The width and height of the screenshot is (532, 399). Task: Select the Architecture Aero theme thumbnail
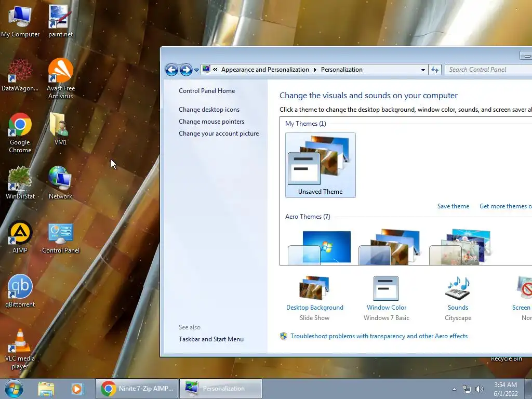coord(390,247)
